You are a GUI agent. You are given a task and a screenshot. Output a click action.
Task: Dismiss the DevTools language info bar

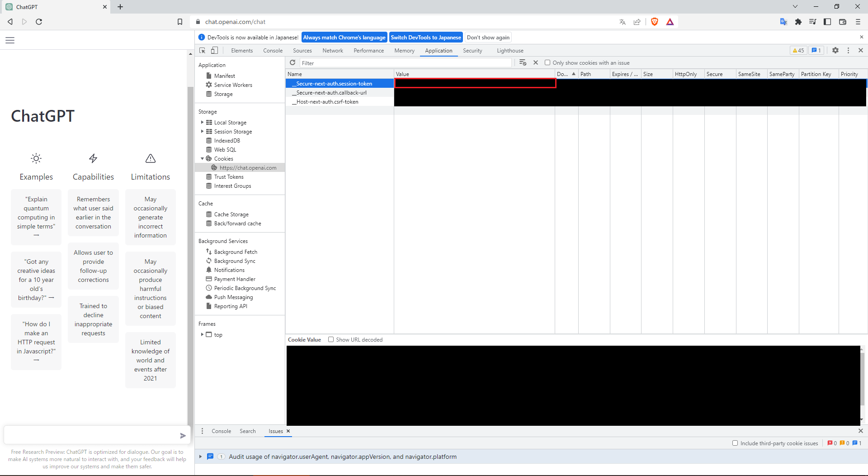click(x=861, y=37)
